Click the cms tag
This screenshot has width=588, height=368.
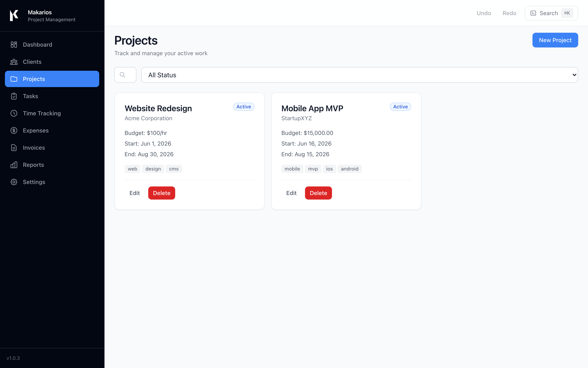click(174, 169)
